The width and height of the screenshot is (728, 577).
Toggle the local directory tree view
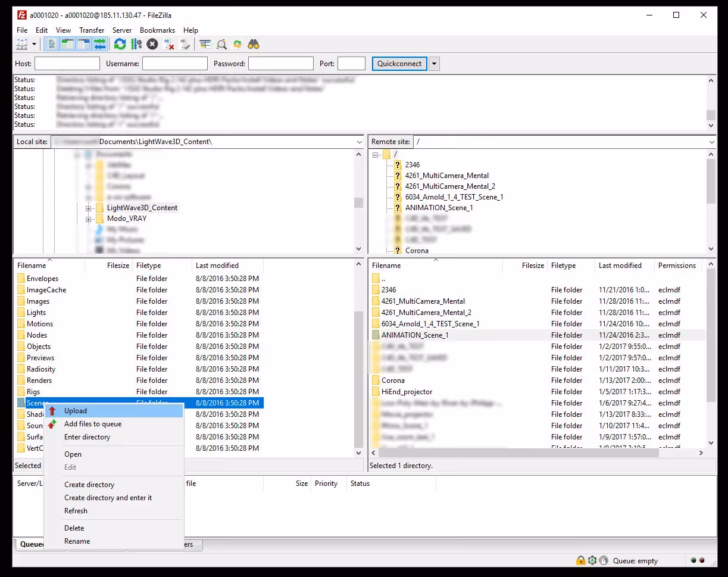pos(67,43)
